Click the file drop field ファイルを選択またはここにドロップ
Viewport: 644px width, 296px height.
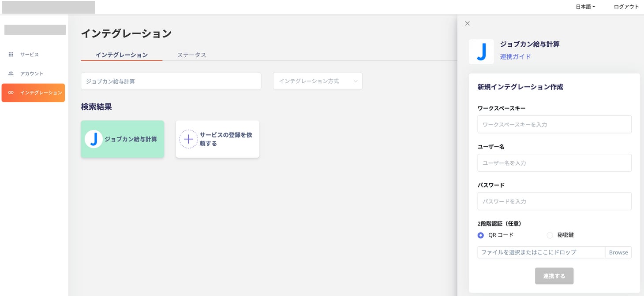(x=542, y=252)
